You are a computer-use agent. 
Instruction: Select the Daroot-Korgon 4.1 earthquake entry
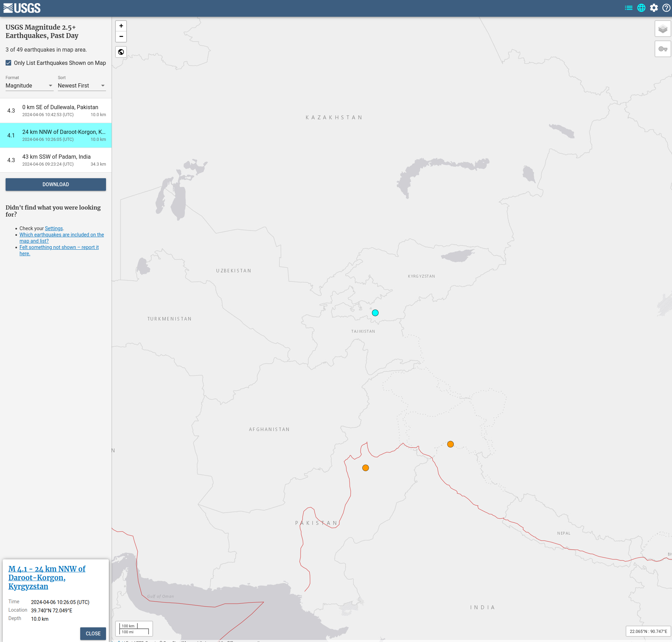point(56,135)
